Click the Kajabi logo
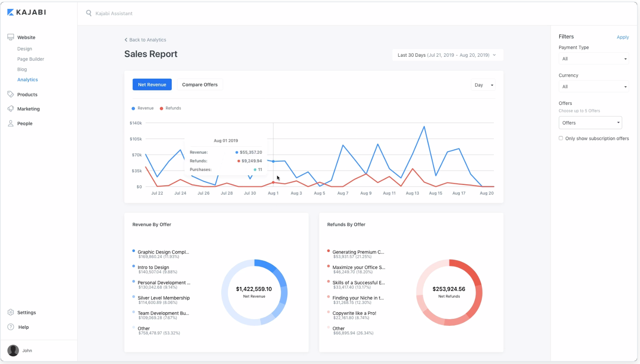The height and width of the screenshot is (364, 640). 26,12
